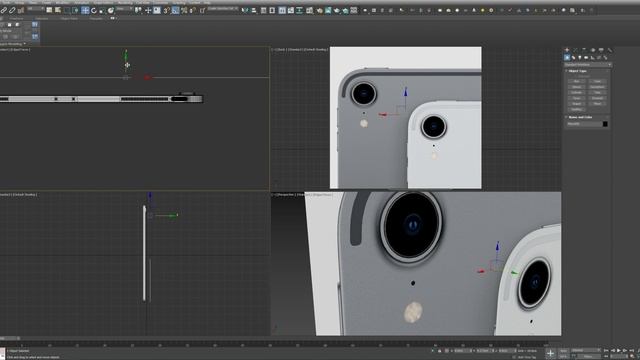Toggle 3D Snaps on main toolbar

click(166, 10)
